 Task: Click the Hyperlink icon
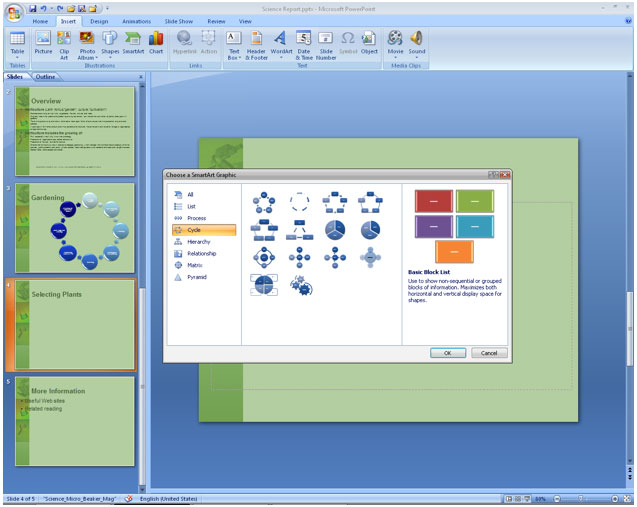point(185,41)
